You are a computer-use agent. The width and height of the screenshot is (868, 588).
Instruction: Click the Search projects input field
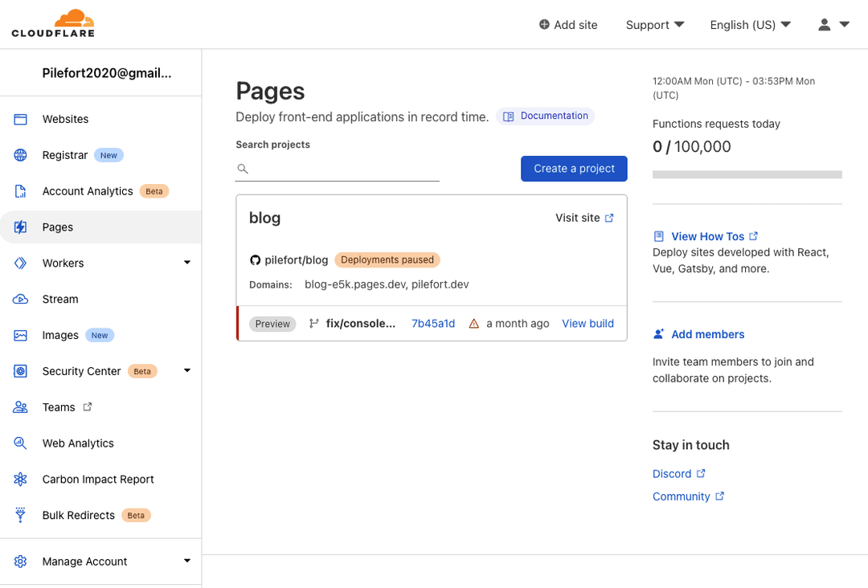click(338, 169)
